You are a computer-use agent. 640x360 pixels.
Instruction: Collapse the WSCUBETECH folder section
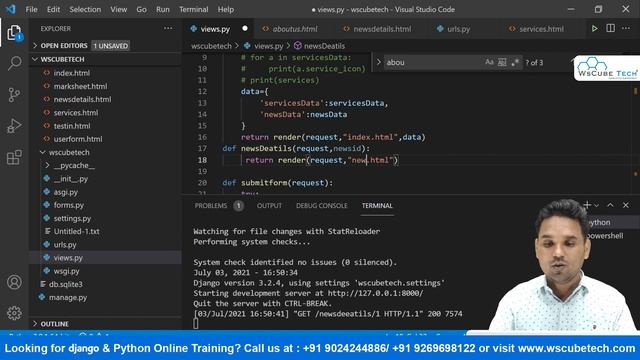105,59
